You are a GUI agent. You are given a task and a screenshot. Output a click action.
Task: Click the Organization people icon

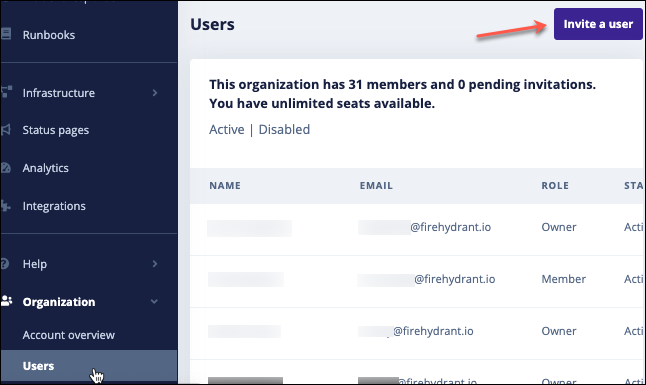[7, 301]
